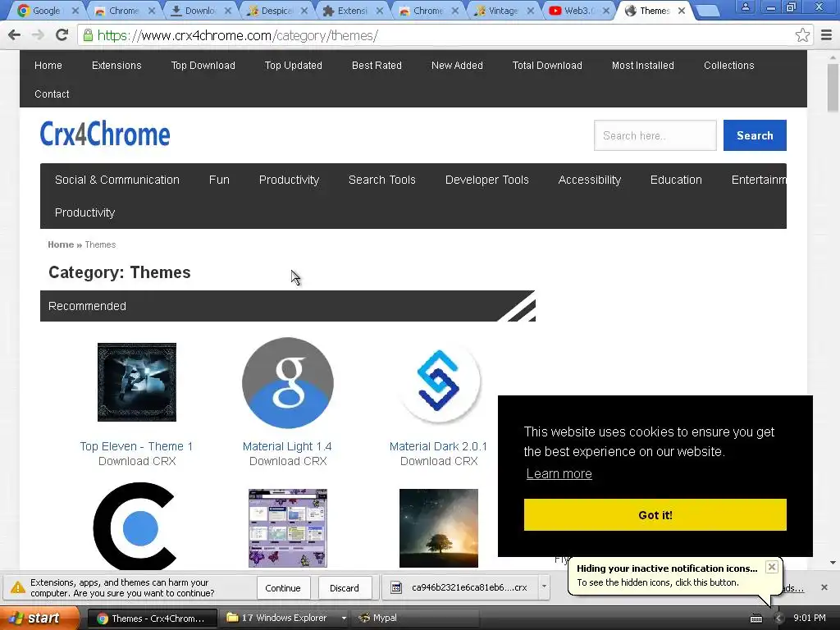Open Best Rated in nav bar

pos(377,66)
